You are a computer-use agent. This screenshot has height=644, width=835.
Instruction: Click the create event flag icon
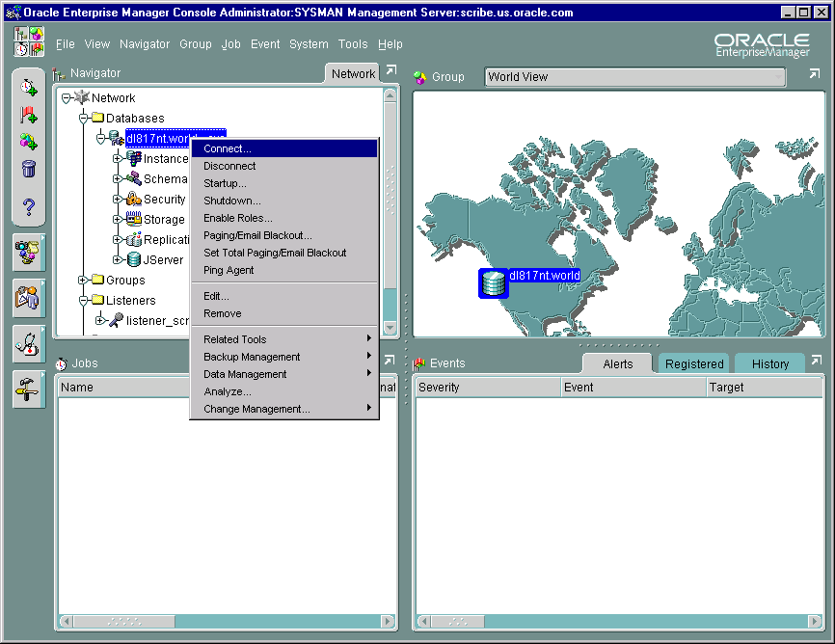click(x=29, y=115)
